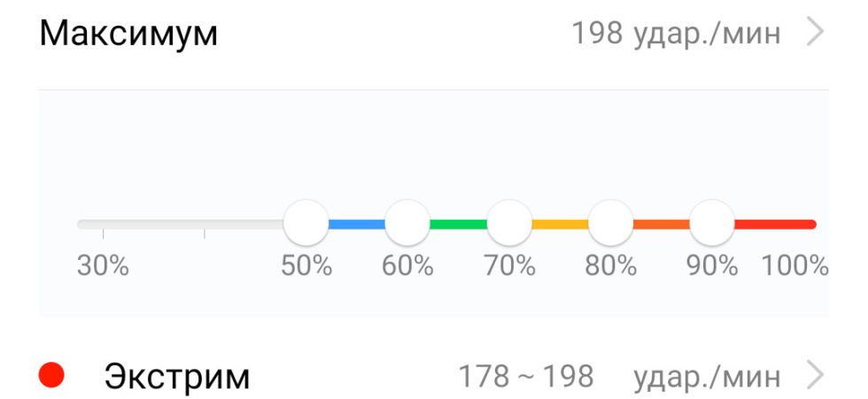
Task: Click the yellow zone segment of slider
Action: (x=560, y=223)
